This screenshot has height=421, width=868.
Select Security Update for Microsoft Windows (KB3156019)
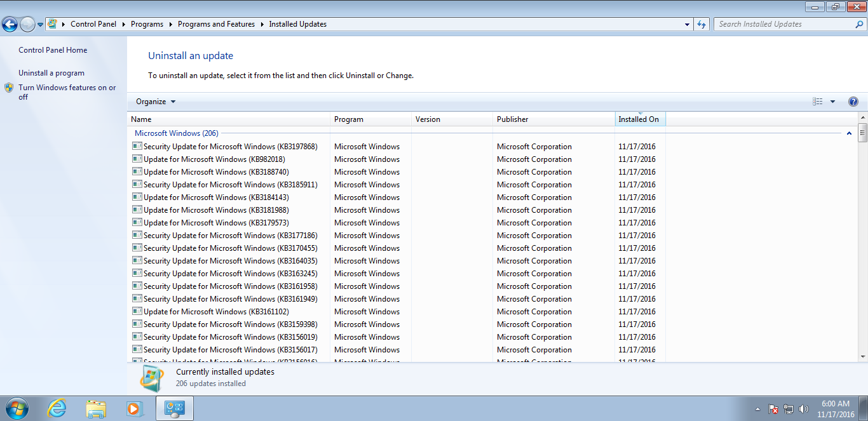(230, 337)
